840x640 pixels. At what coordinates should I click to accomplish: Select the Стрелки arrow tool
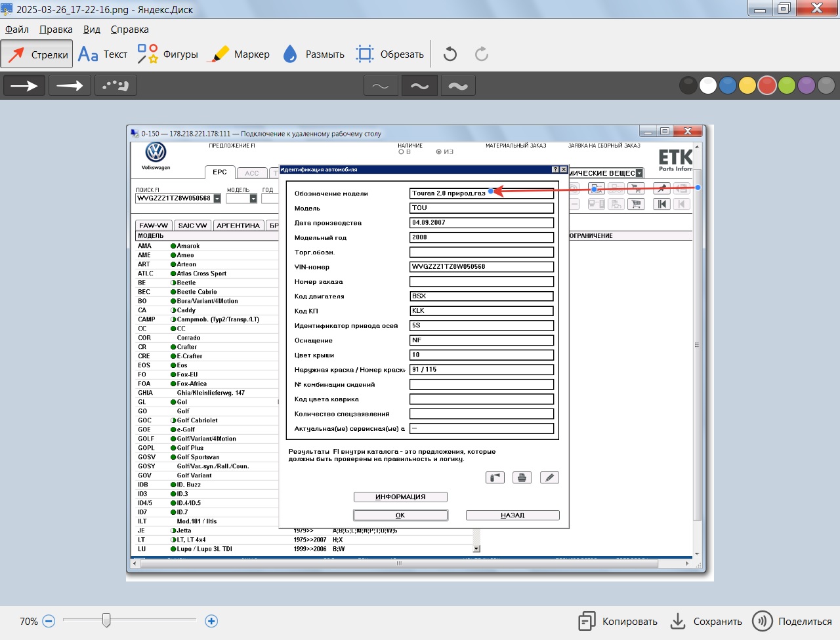(37, 54)
